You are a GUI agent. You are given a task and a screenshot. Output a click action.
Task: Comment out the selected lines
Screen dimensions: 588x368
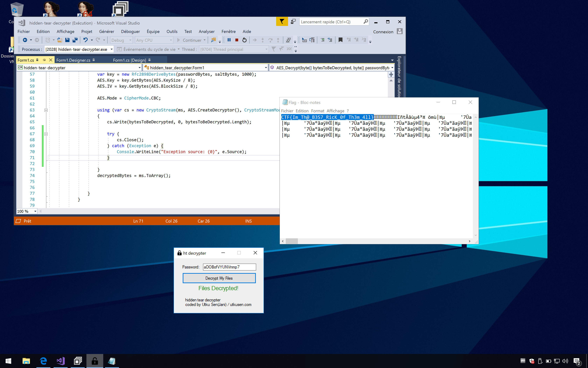[x=322, y=40]
